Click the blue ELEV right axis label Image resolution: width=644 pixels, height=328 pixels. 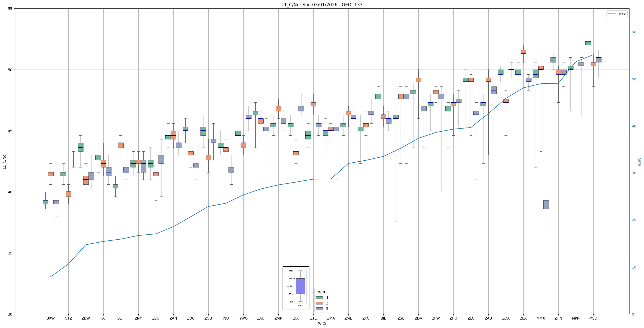640,162
